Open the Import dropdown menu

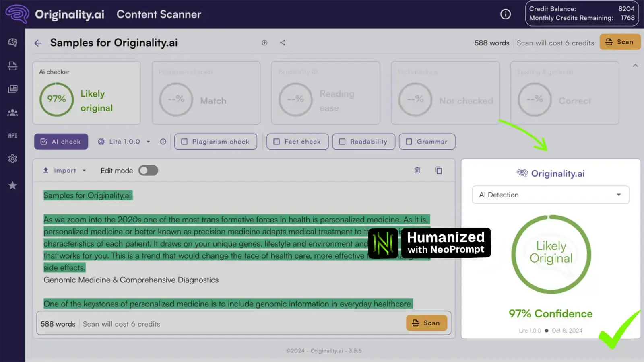tap(65, 171)
